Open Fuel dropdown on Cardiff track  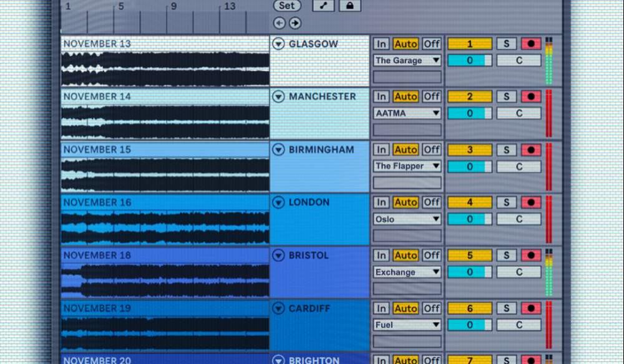click(407, 325)
